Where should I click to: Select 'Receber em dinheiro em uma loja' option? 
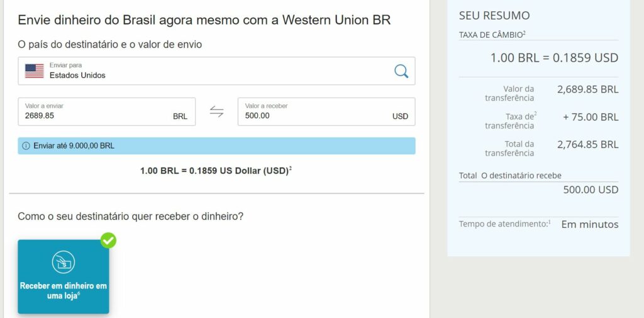pos(63,290)
